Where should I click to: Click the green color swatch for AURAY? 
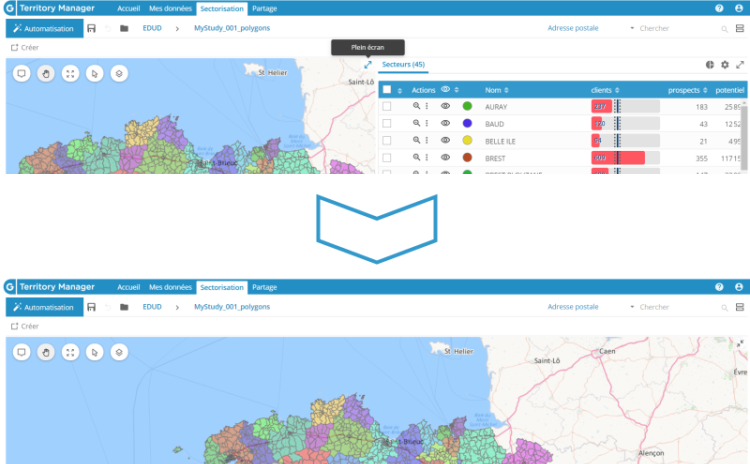pos(467,107)
